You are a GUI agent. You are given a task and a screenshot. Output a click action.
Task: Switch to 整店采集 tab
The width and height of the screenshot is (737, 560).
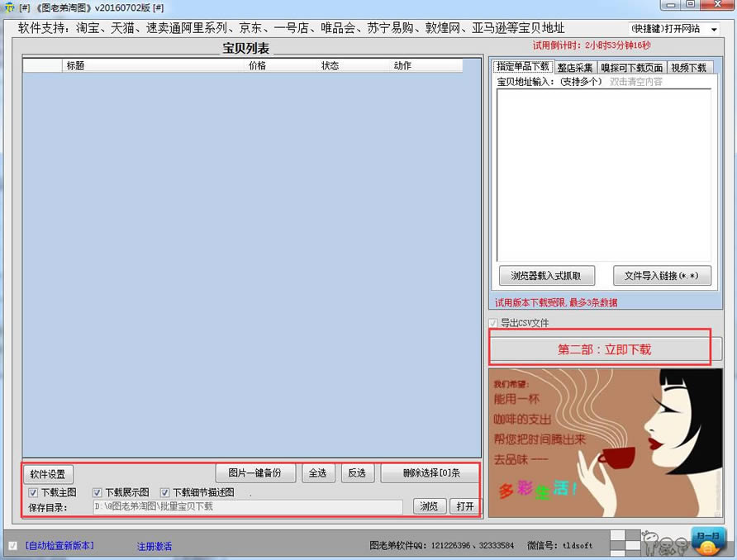575,68
